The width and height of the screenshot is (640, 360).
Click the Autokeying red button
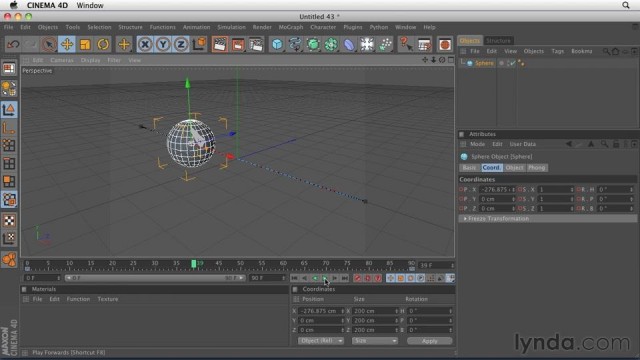[367, 278]
